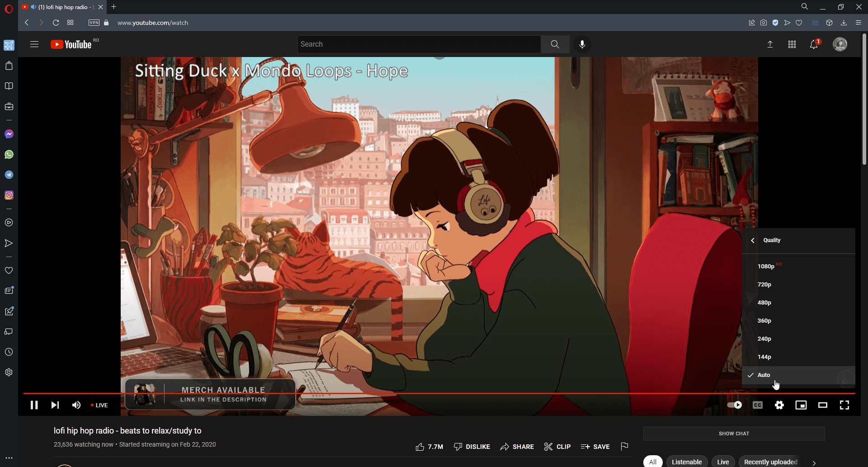
Task: Toggle the autoplay switch
Action: pyautogui.click(x=734, y=405)
